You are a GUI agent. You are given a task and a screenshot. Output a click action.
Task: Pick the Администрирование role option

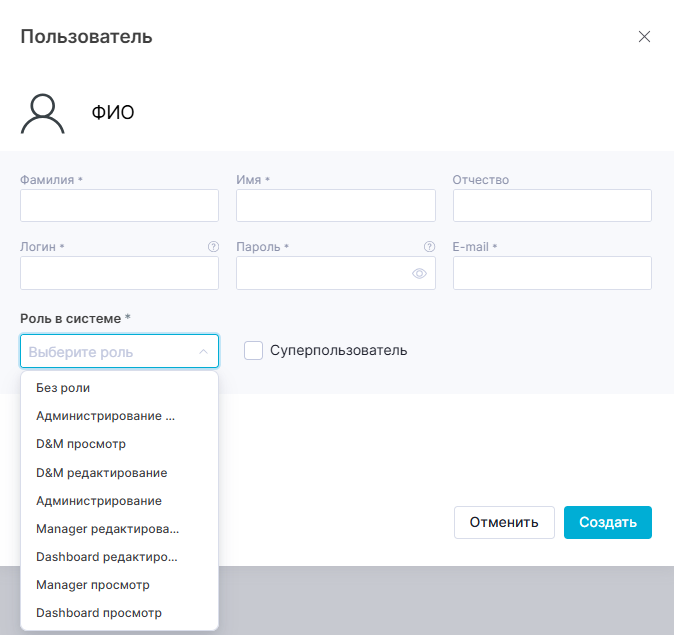(x=98, y=500)
